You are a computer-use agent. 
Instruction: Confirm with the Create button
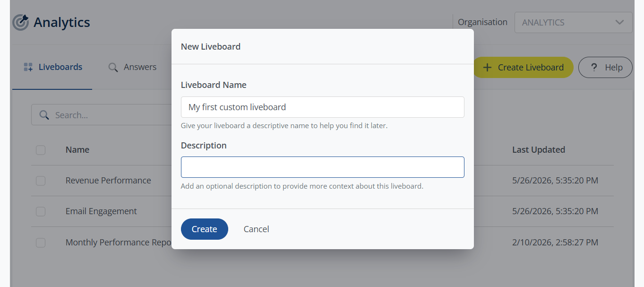(205, 229)
